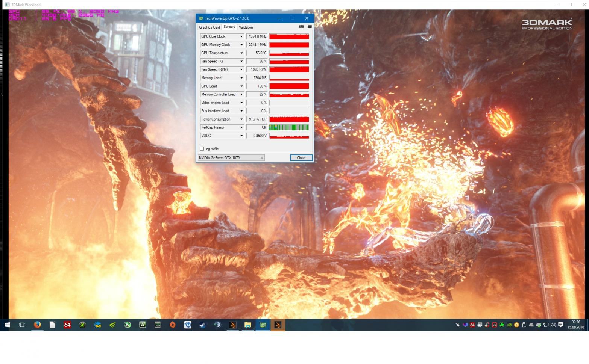
Task: Open the blank document taskbar icon
Action: click(52, 325)
